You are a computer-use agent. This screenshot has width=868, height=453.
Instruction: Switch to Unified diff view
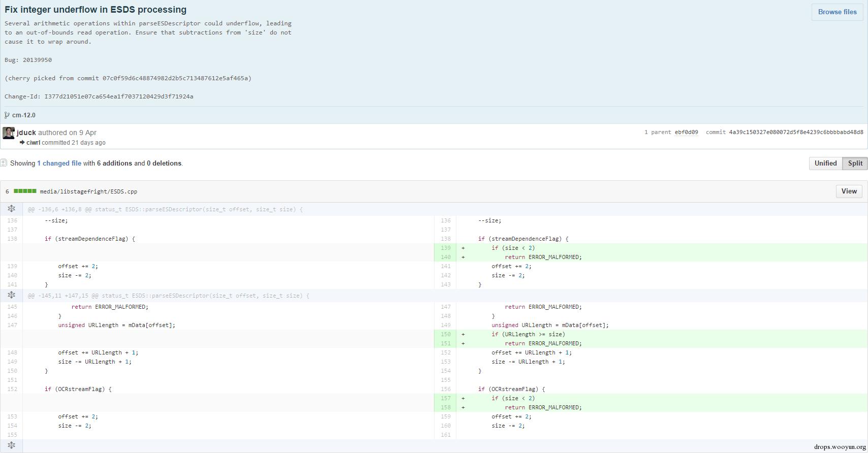coord(825,163)
